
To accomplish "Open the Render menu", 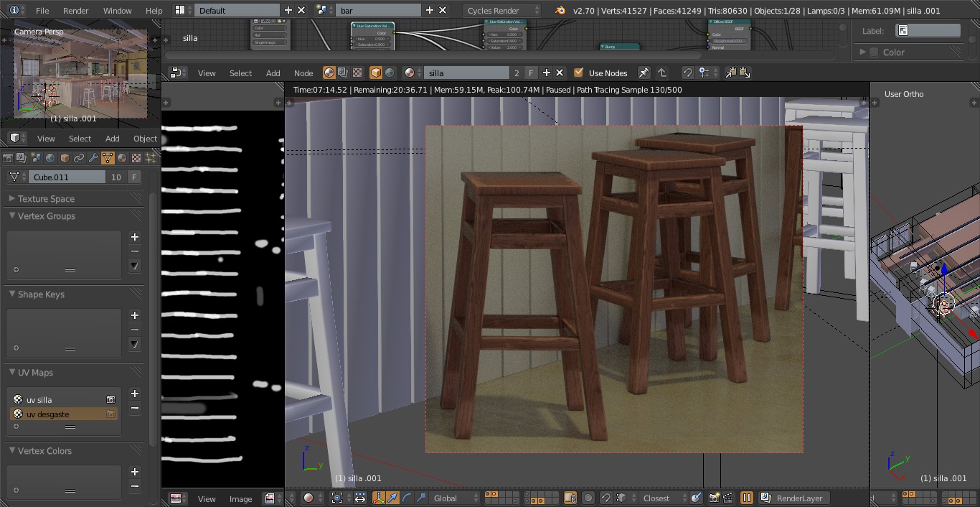I will 75,10.
